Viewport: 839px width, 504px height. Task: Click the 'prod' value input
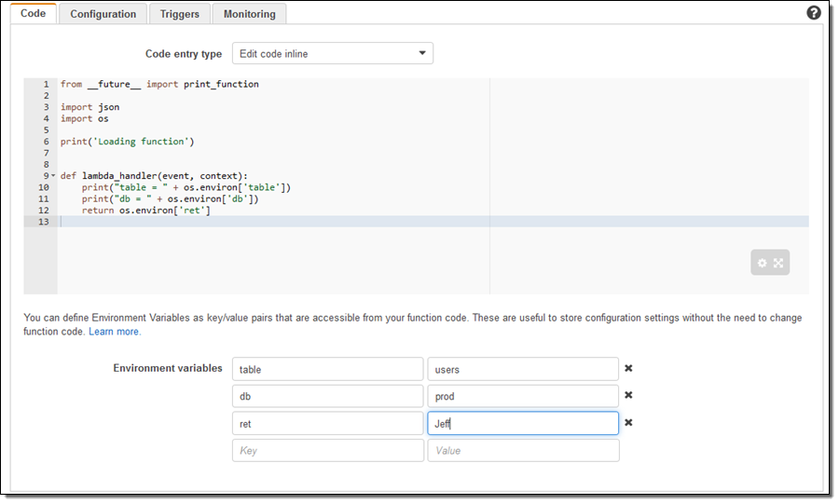(522, 396)
